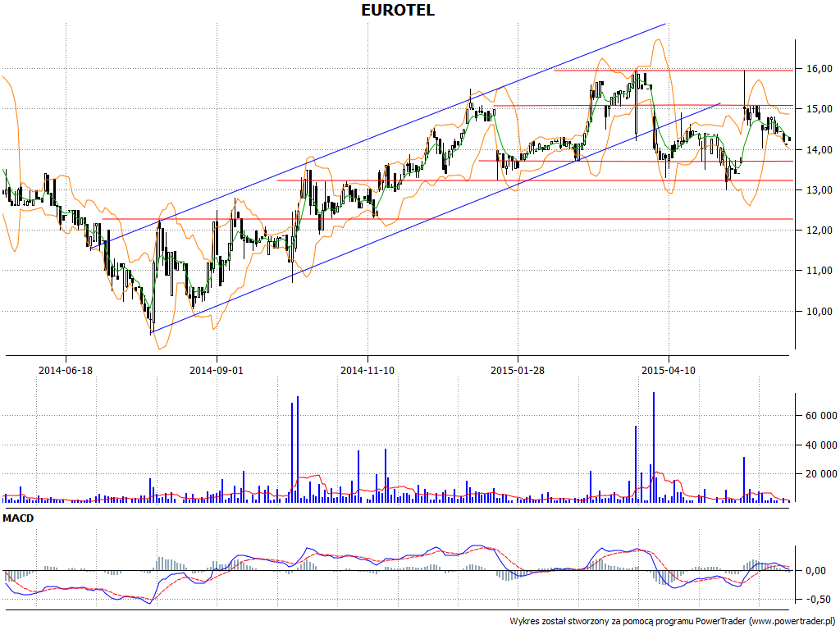Click the 13,00 price axis label
Viewport: 840px width, 630px height.
pyautogui.click(x=819, y=189)
